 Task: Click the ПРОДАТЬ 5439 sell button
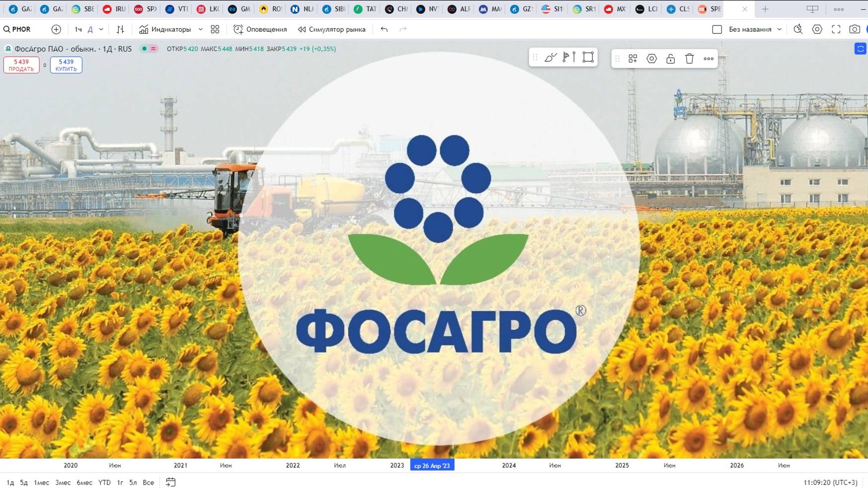(x=21, y=65)
